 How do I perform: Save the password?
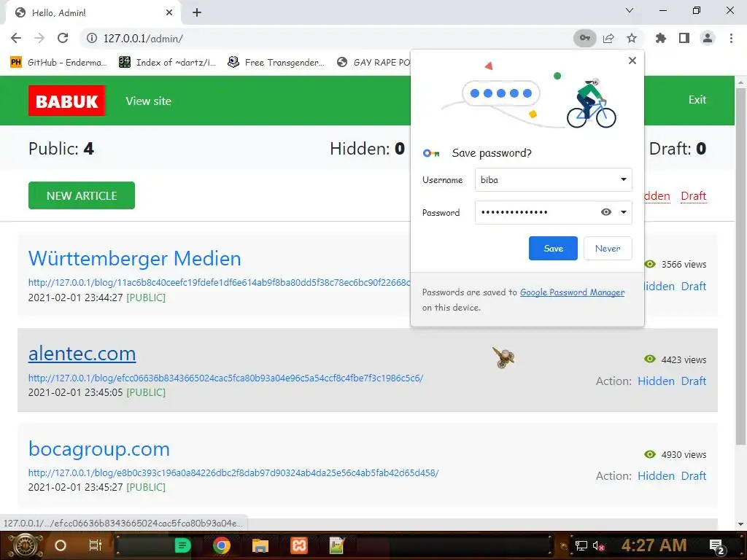click(553, 248)
